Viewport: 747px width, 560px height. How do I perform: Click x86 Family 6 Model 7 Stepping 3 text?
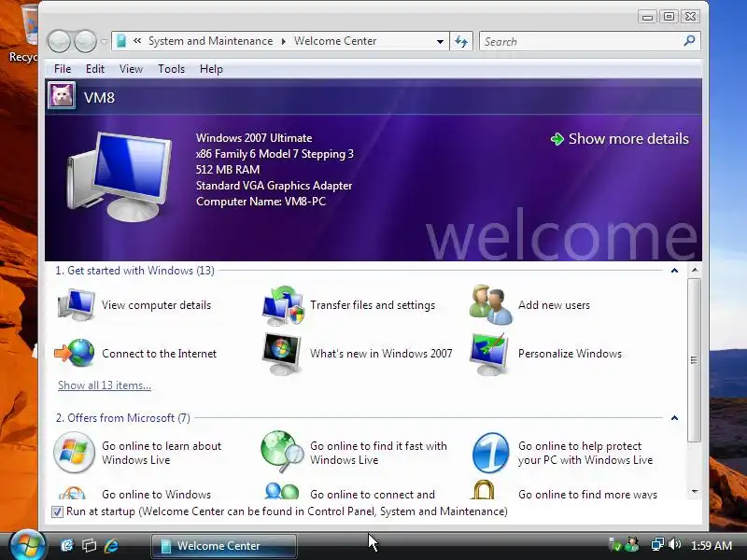click(x=275, y=154)
